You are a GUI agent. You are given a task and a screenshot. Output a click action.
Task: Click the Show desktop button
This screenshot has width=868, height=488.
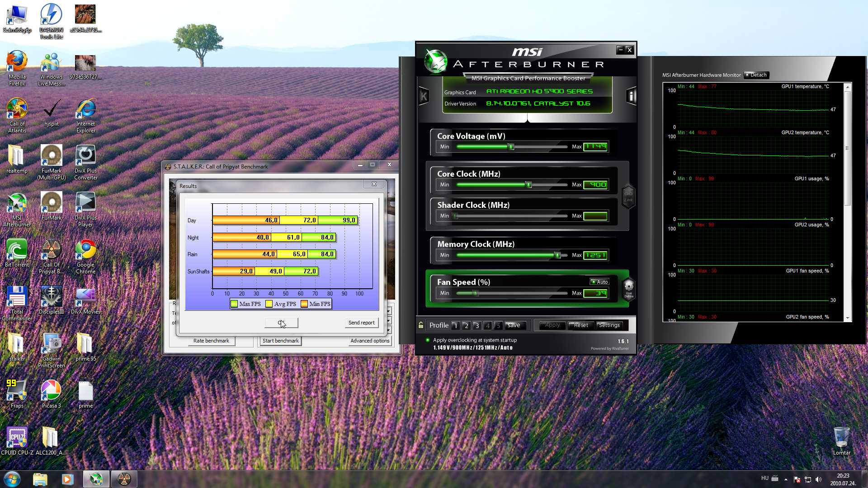pos(864,479)
